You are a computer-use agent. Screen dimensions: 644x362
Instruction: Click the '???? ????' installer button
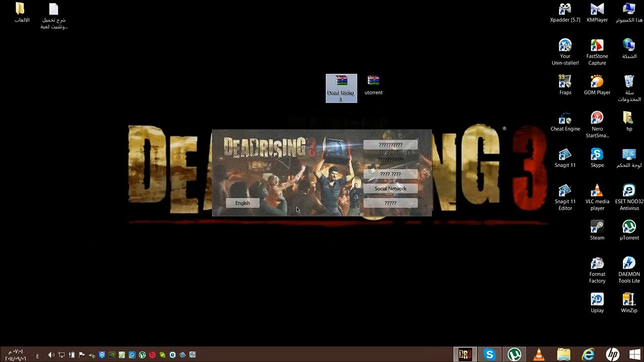click(x=390, y=174)
